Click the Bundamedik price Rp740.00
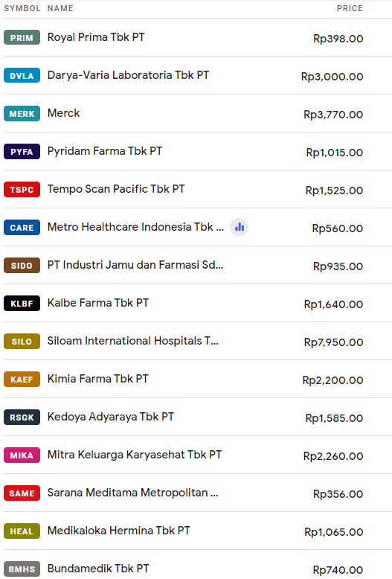The image size is (392, 579). [338, 570]
